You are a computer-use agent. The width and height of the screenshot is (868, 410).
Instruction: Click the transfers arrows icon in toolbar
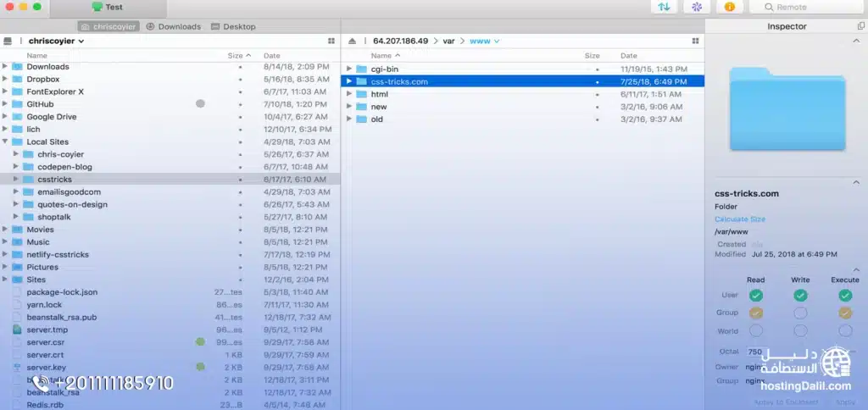(x=663, y=7)
